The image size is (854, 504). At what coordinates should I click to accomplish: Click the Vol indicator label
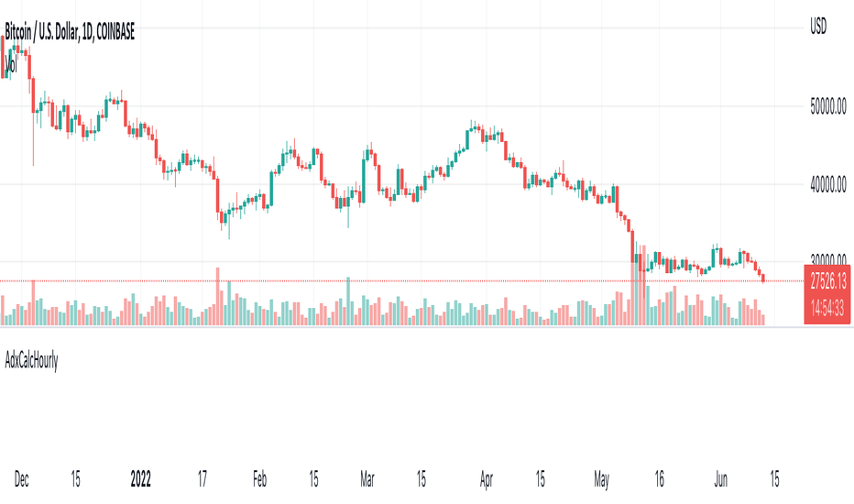(x=11, y=66)
